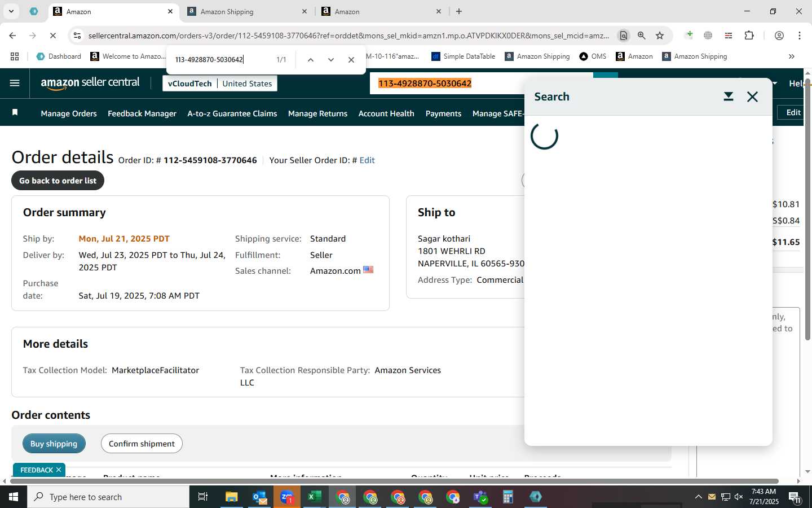812x508 pixels.
Task: Click Go back to order list
Action: [x=58, y=181]
